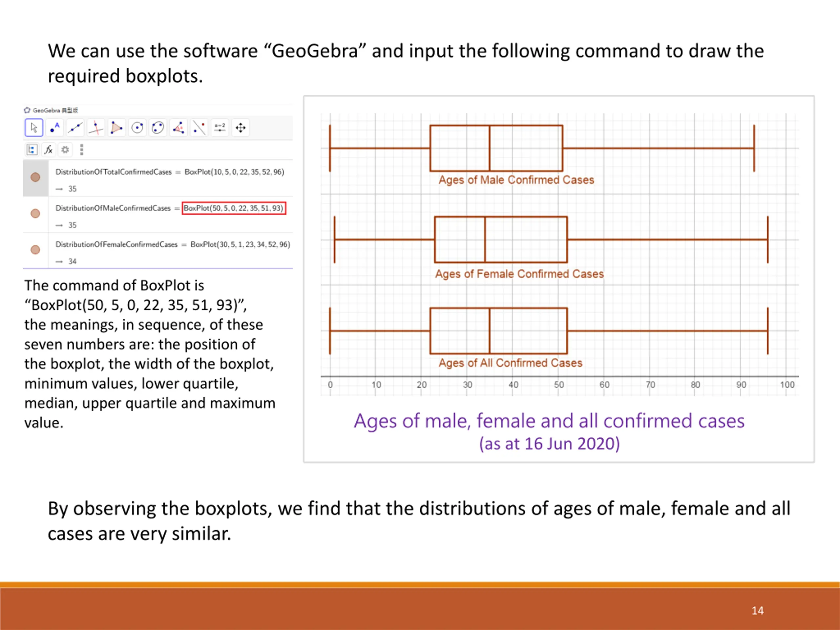
Task: Click axis tick label 100
Action: click(787, 385)
